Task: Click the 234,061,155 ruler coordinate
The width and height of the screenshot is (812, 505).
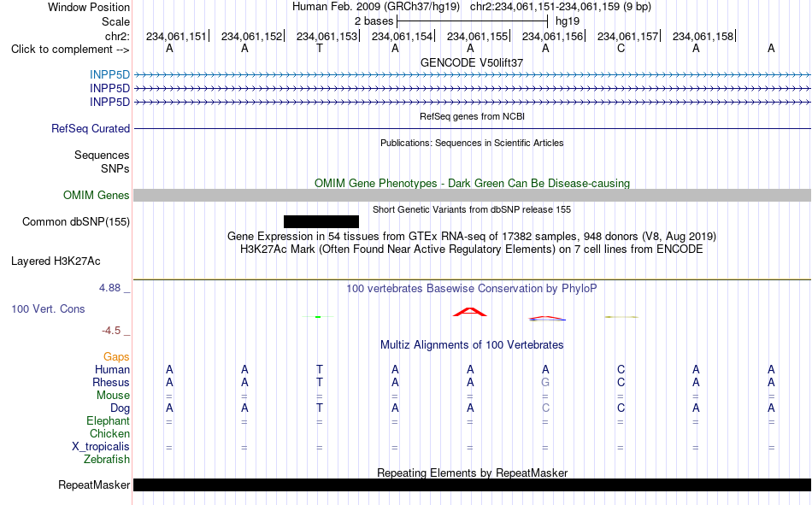Action: pos(477,36)
